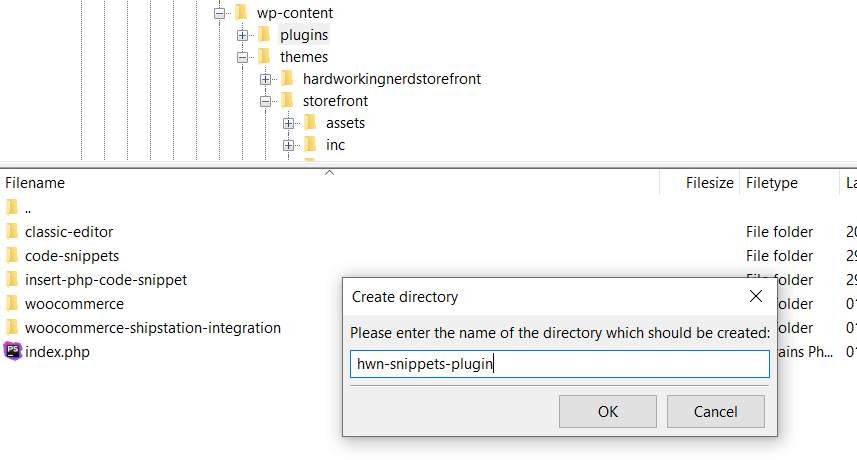857x460 pixels.
Task: Expand the hardworkingnerdstorefront tree node
Action: point(265,79)
